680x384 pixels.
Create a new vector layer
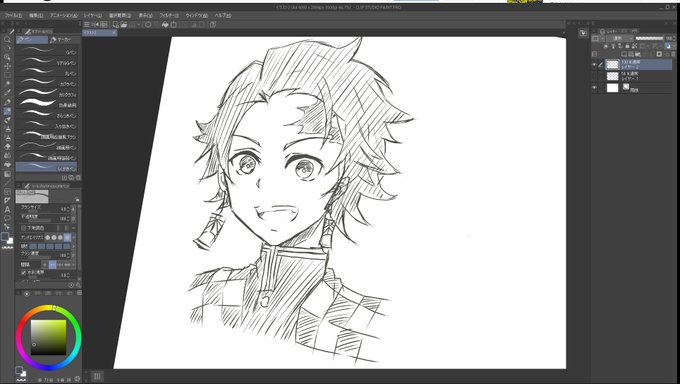[x=630, y=54]
